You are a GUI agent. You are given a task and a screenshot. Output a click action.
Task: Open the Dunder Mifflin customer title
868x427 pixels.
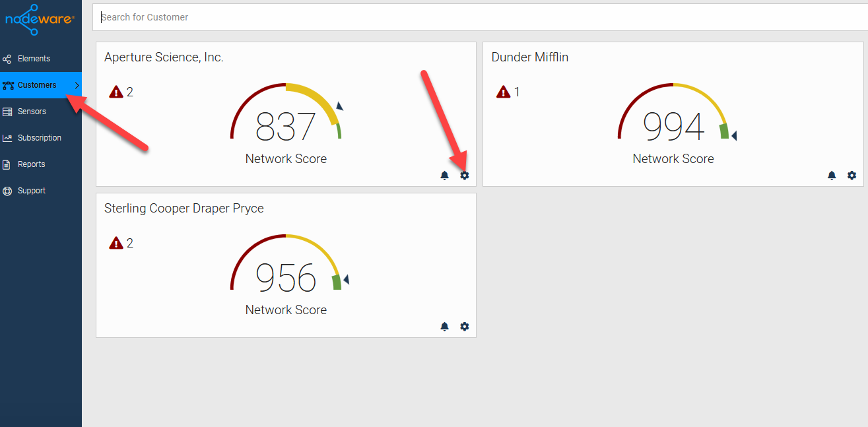tap(530, 57)
